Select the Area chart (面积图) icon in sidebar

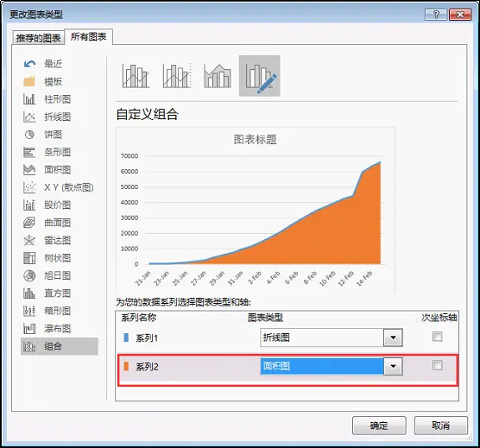29,170
